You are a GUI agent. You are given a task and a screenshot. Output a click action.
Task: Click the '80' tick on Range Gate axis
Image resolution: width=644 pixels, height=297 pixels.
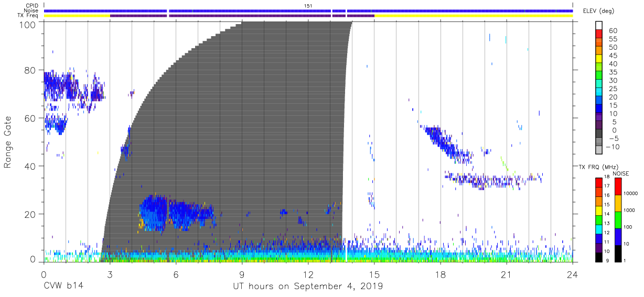(x=29, y=70)
